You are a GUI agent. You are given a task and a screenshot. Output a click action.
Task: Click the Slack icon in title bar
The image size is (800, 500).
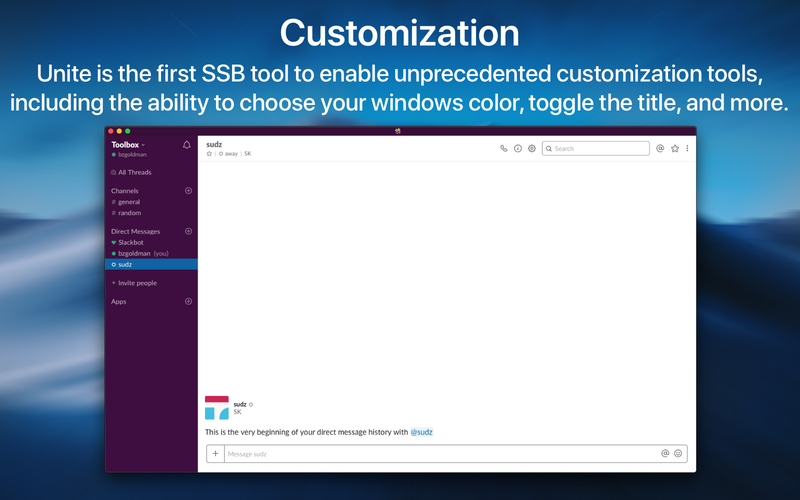(x=397, y=131)
